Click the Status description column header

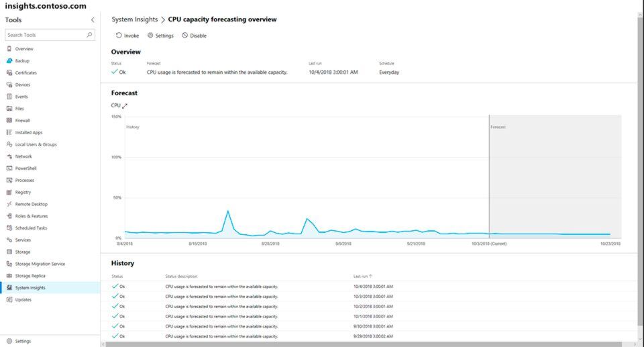click(x=181, y=277)
